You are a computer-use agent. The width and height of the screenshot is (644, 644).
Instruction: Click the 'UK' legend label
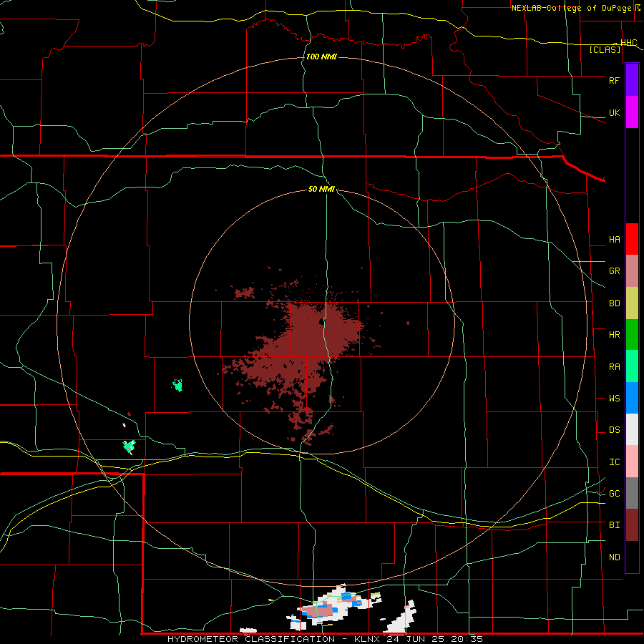(x=614, y=113)
